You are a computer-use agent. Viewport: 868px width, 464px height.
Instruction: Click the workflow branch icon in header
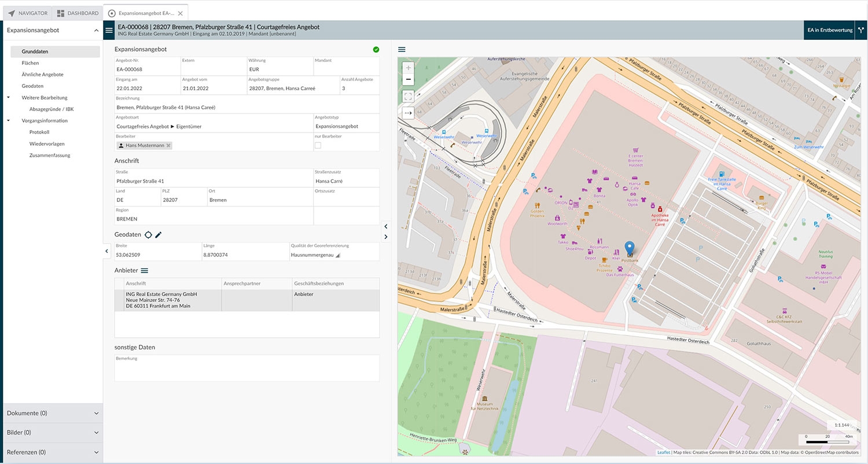click(860, 30)
